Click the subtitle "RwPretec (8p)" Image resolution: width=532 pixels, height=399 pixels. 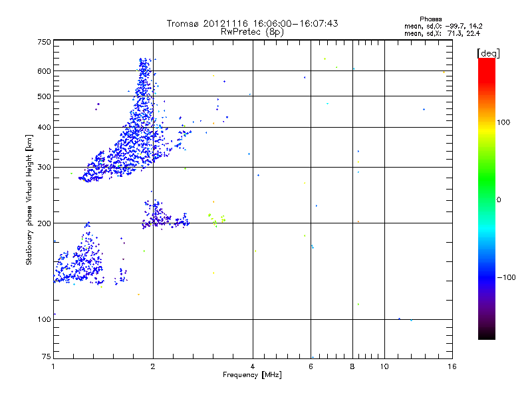[x=252, y=32]
